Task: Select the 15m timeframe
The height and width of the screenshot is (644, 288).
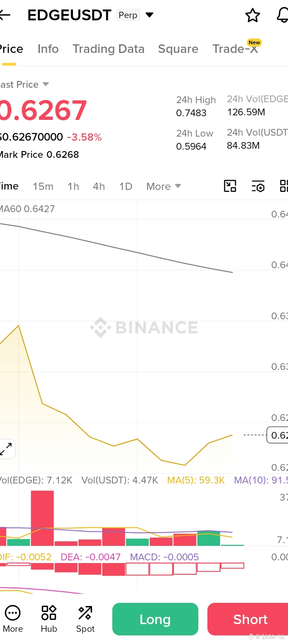Action: coord(43,186)
